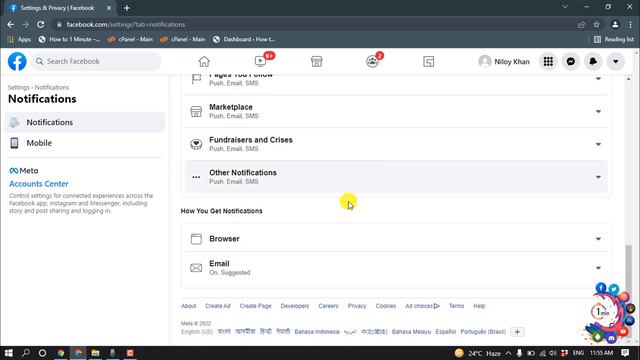Screen dimensions: 640x360
Task: Click the Search Facebook field
Action: 96,61
